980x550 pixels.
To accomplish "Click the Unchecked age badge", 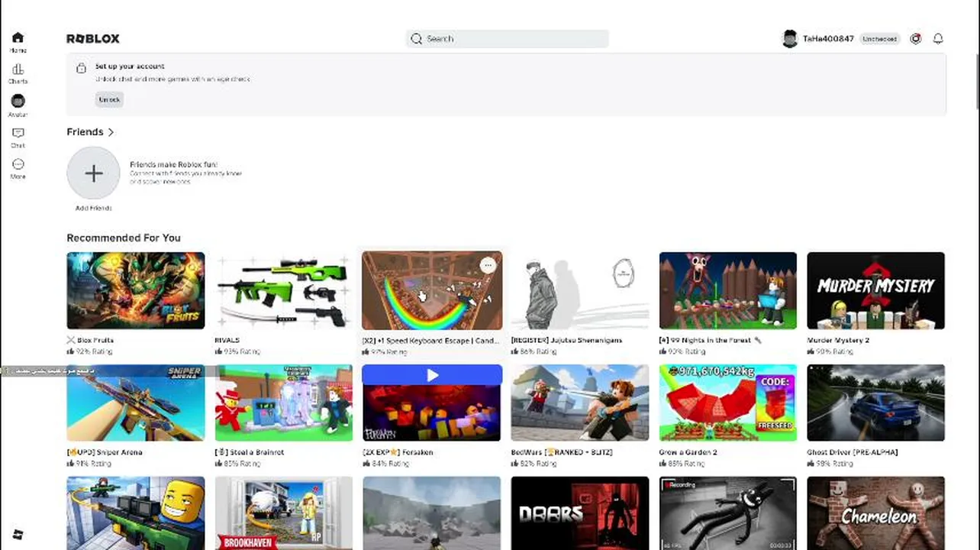I will 880,39.
